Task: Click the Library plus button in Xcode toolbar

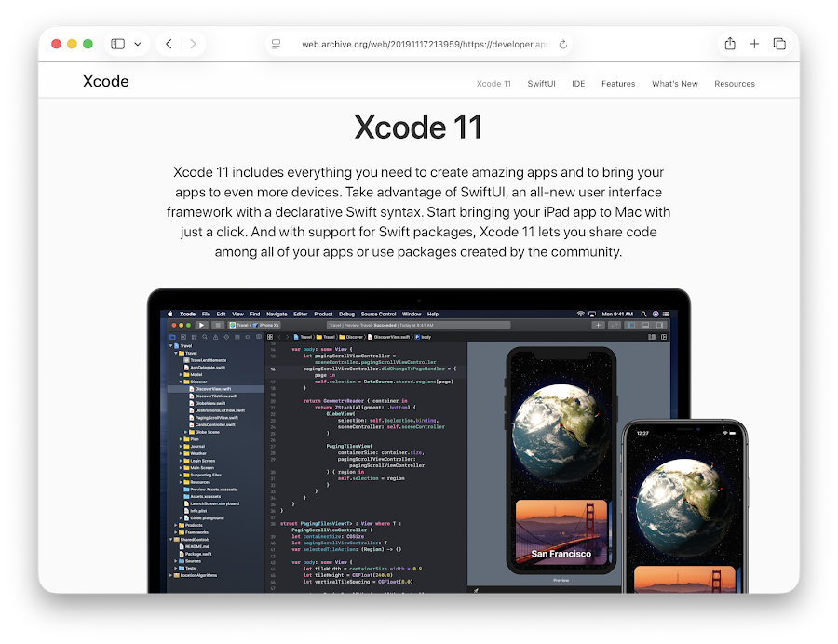Action: [598, 325]
